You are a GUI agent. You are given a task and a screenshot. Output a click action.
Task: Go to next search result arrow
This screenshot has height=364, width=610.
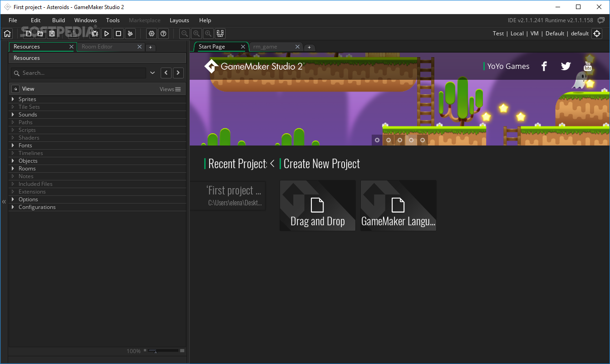coord(178,73)
